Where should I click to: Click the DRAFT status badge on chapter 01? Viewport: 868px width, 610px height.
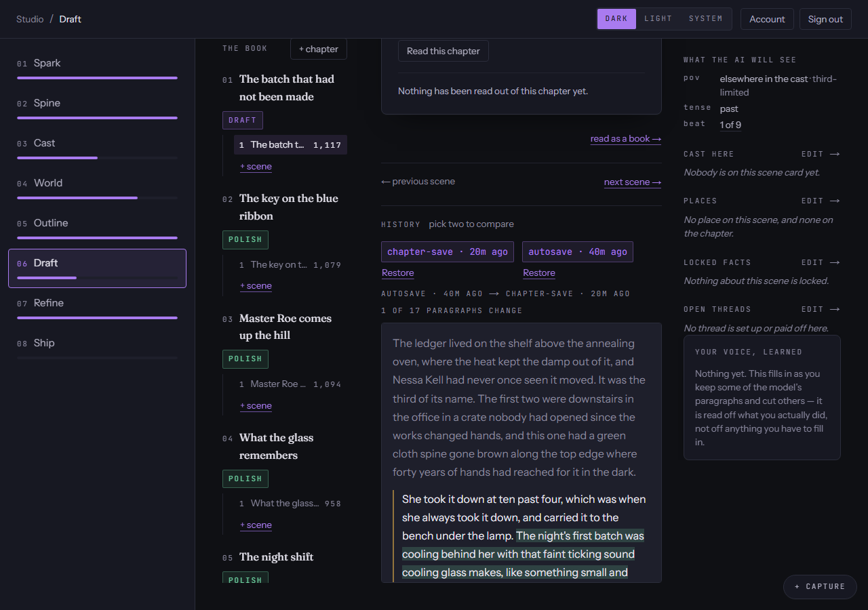pos(243,120)
